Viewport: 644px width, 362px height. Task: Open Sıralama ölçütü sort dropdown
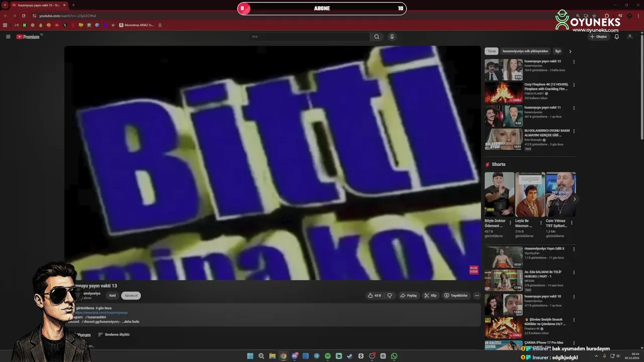click(114, 334)
